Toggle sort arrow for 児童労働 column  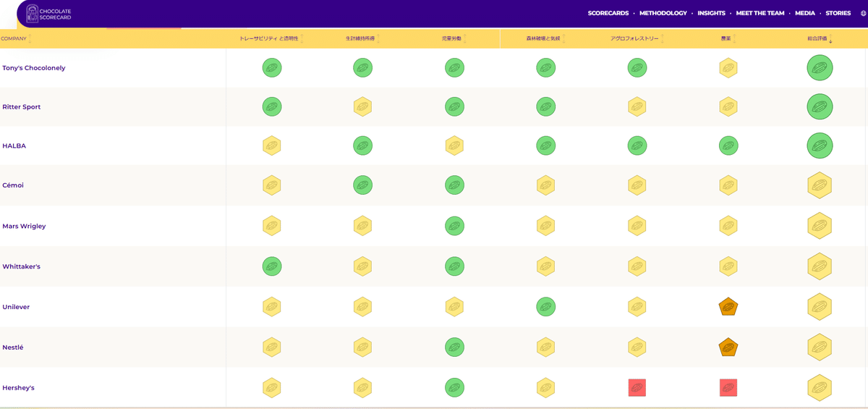(465, 38)
